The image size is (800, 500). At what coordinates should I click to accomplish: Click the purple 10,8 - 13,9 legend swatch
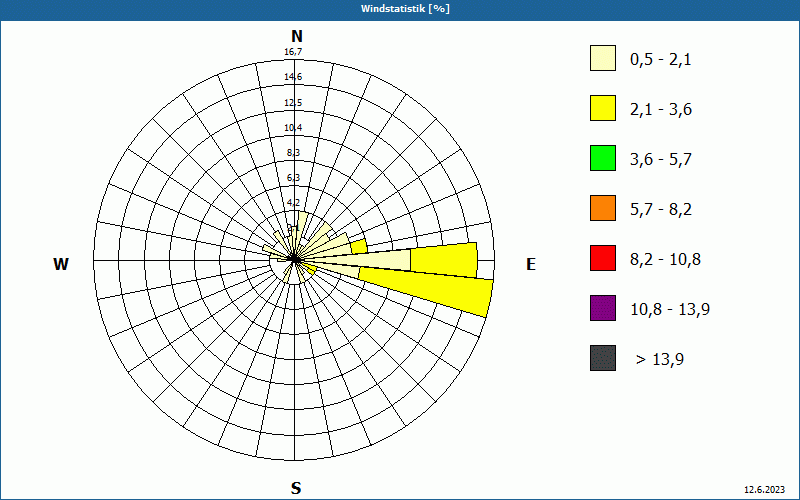point(603,308)
